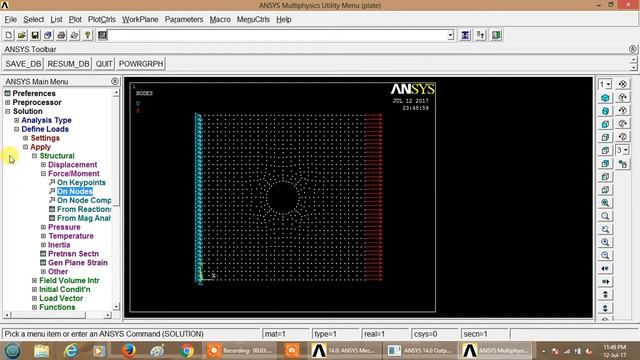Viewport: 640px width, 360px height.
Task: Open Google Chrome from the taskbar
Action: point(187,351)
